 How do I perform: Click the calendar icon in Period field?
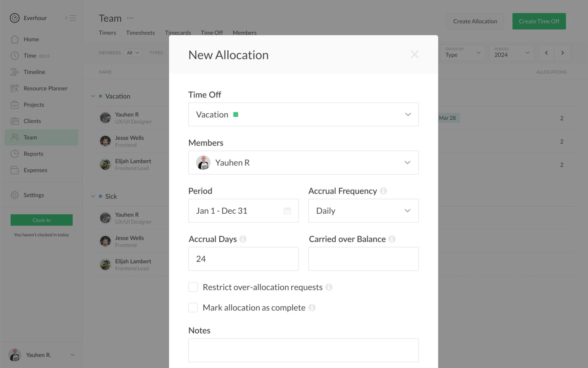coord(287,211)
